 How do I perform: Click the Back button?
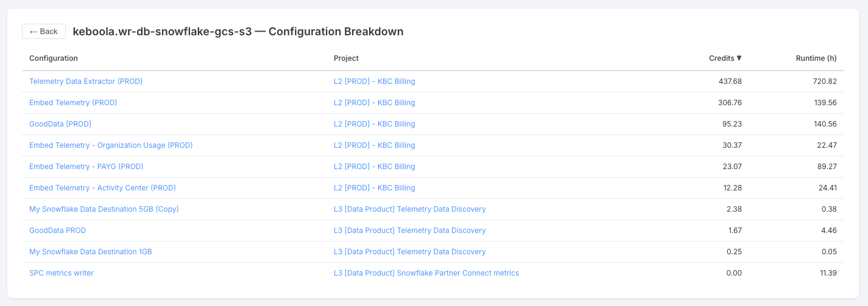click(44, 32)
